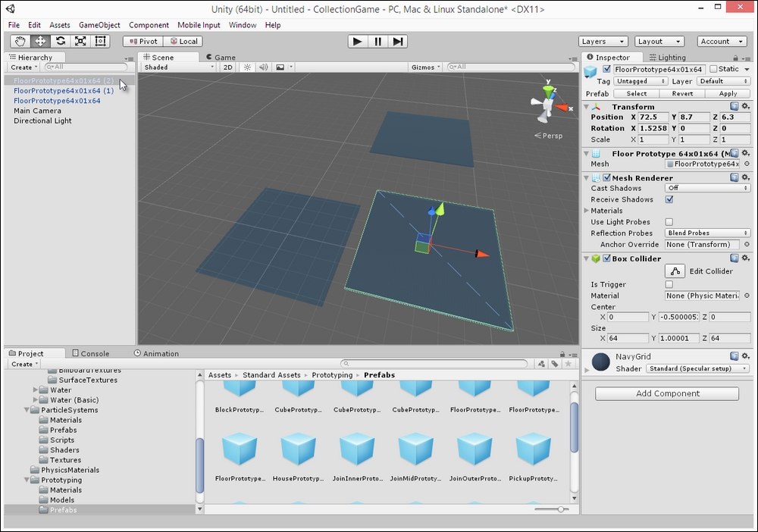Viewport: 758px width, 532px height.
Task: Switch to the Console tab
Action: [90, 353]
